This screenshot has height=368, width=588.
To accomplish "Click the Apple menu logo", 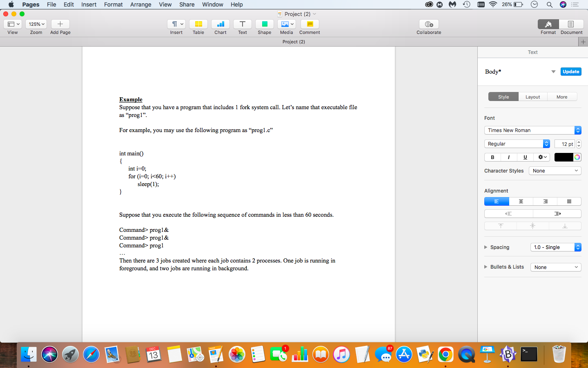I will (11, 4).
